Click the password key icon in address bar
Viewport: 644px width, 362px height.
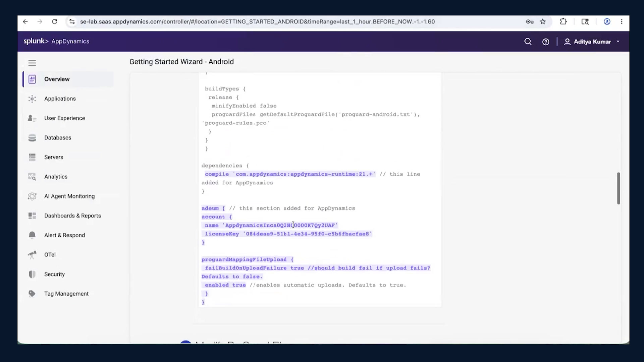530,22
